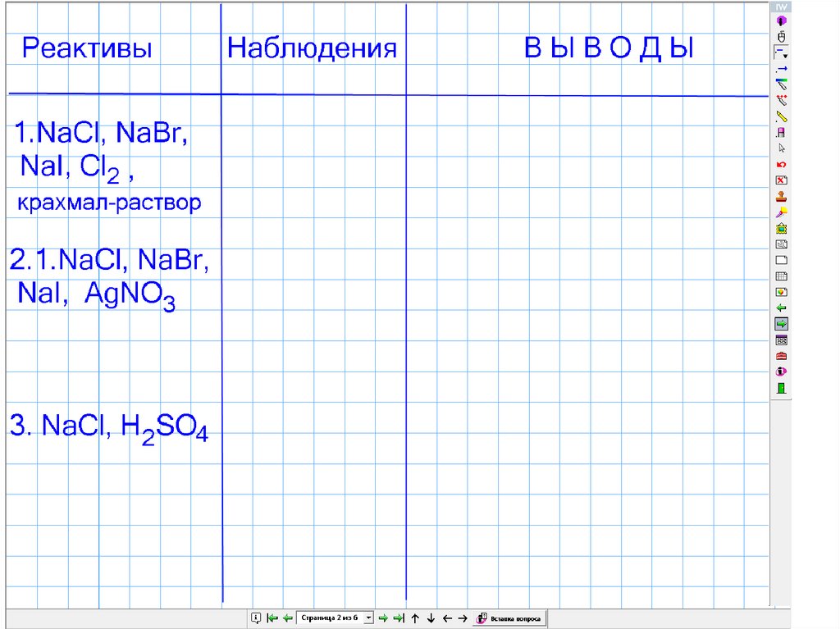Select the red dotted stamp pen tool

(781, 100)
